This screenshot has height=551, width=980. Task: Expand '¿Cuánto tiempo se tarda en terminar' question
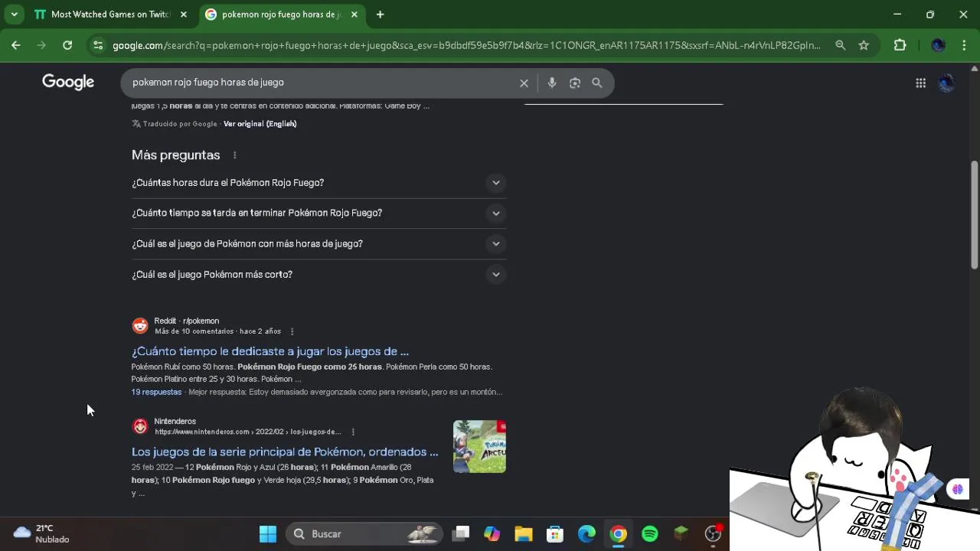(318, 214)
